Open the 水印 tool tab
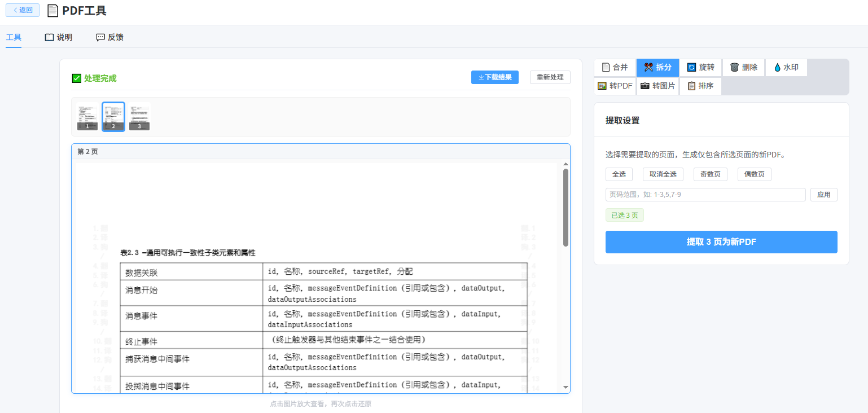The height and width of the screenshot is (413, 868). click(786, 67)
